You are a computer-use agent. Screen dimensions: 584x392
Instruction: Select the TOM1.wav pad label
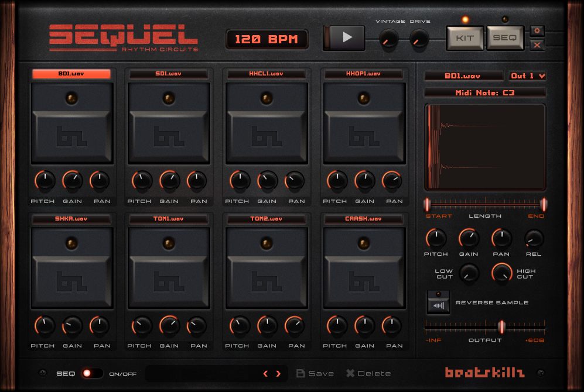coord(168,219)
